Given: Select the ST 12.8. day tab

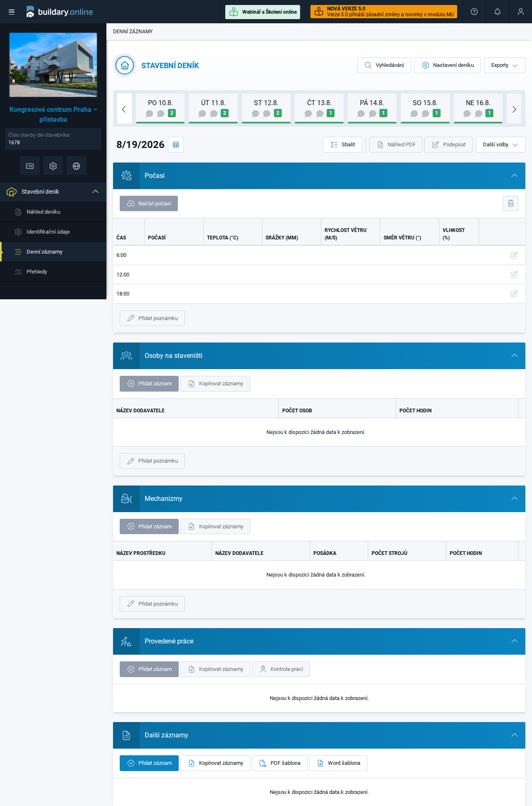Looking at the screenshot, I should (266, 108).
